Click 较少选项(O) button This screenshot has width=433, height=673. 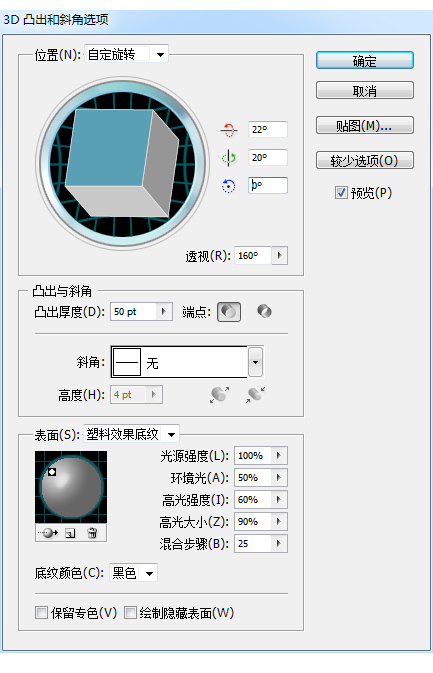pyautogui.click(x=365, y=161)
